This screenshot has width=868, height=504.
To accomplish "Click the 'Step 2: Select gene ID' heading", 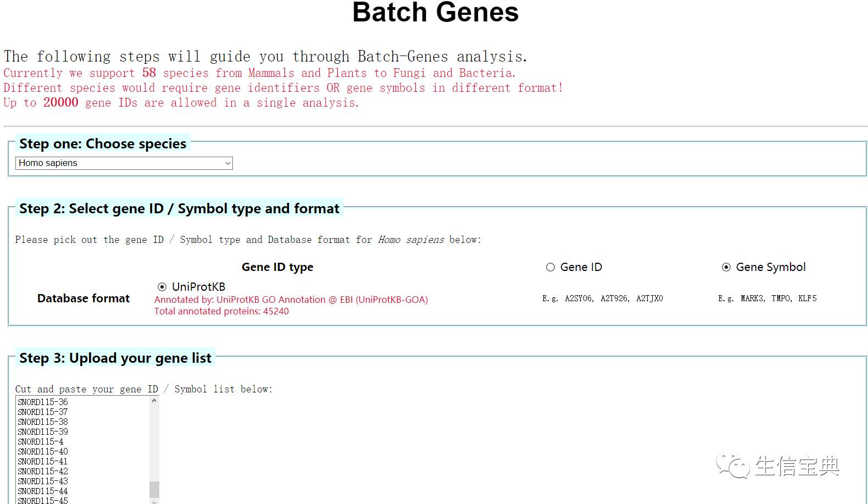I will pyautogui.click(x=179, y=209).
